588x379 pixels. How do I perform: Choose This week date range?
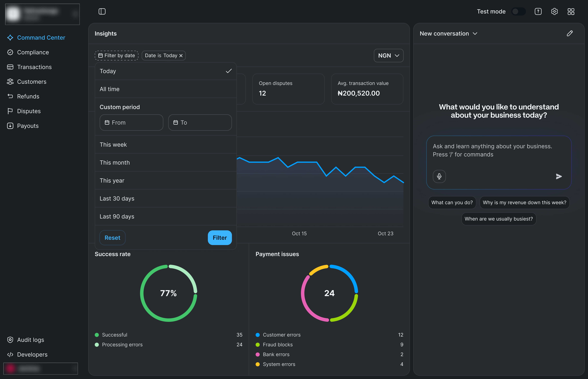166,145
